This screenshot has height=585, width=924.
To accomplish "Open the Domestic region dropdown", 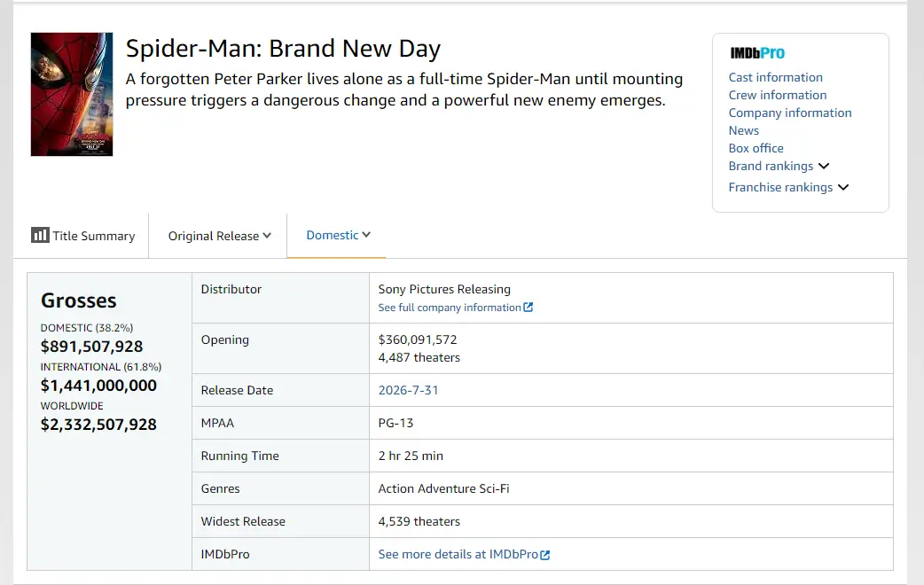I will (338, 235).
